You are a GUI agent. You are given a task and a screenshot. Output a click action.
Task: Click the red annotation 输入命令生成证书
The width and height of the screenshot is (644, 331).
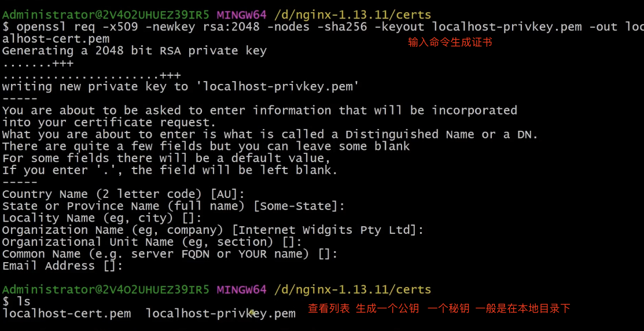point(450,42)
